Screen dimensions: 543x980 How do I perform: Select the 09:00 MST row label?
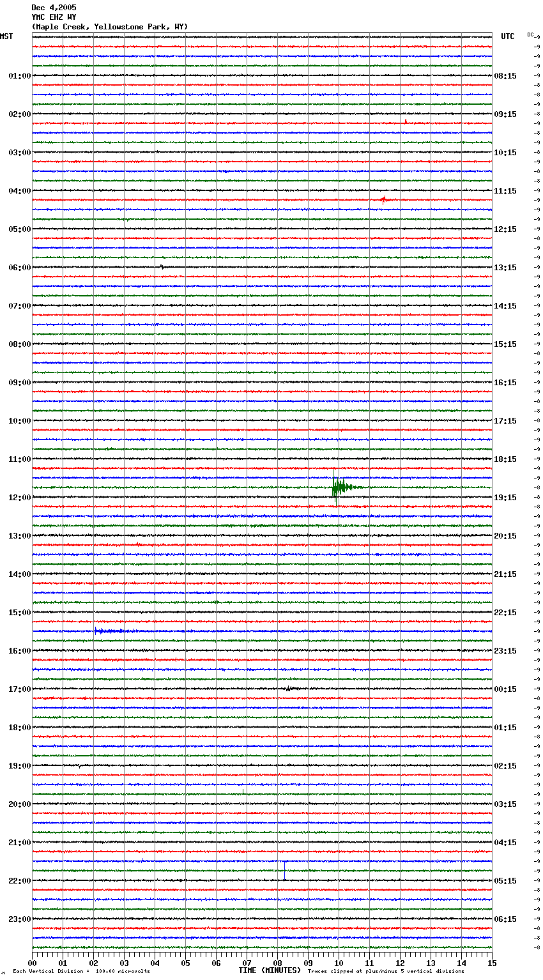(19, 383)
